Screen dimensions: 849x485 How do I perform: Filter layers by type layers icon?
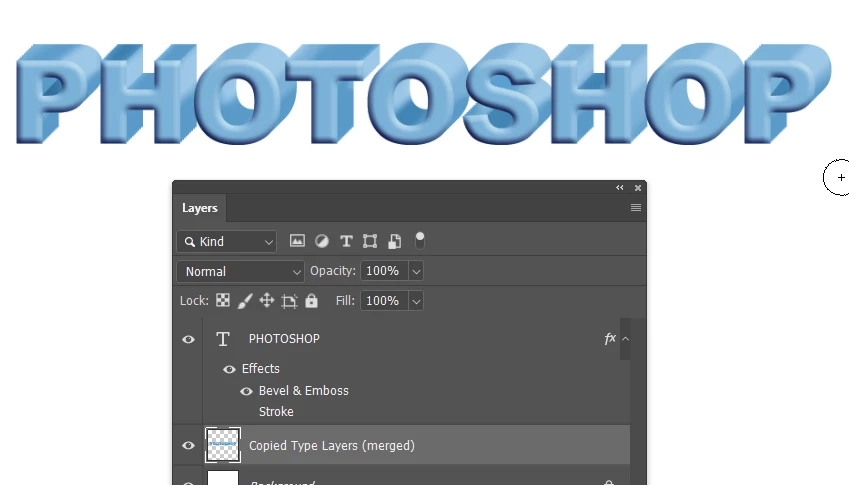[346, 241]
